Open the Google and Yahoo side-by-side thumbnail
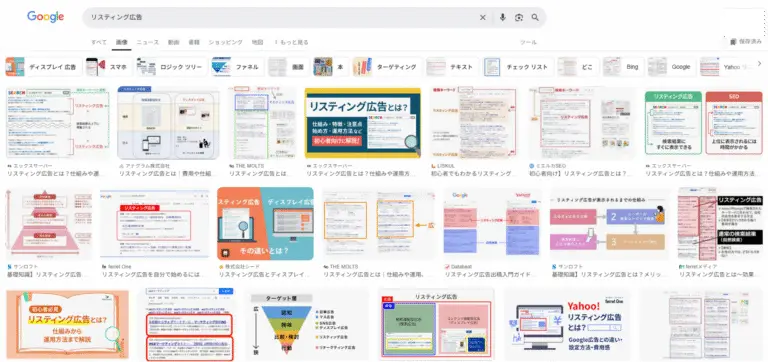 coord(492,224)
